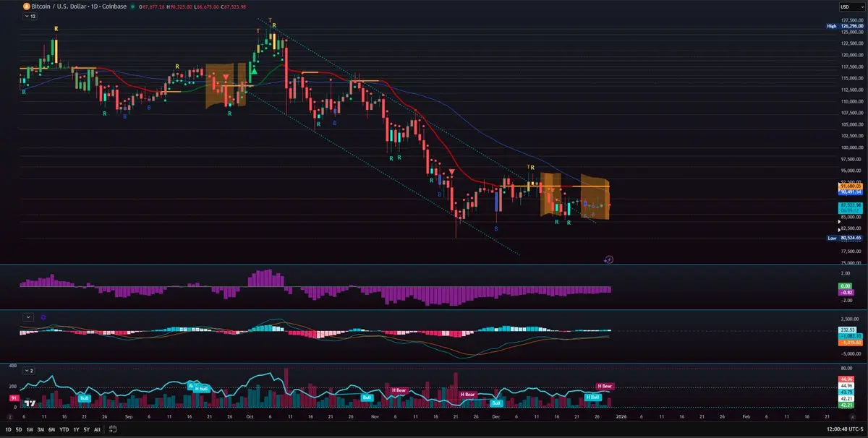Click the high price H90,325.00 value
868x438 pixels.
178,7
